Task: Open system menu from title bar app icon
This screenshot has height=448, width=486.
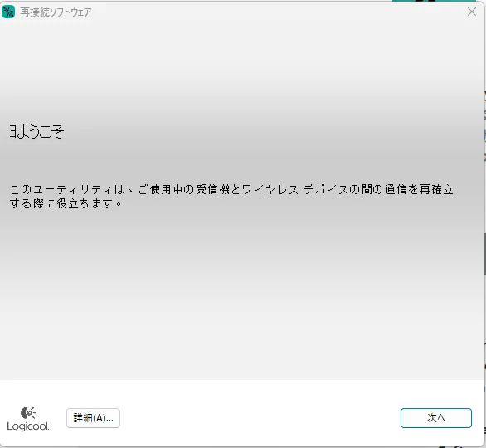Action: [8, 12]
